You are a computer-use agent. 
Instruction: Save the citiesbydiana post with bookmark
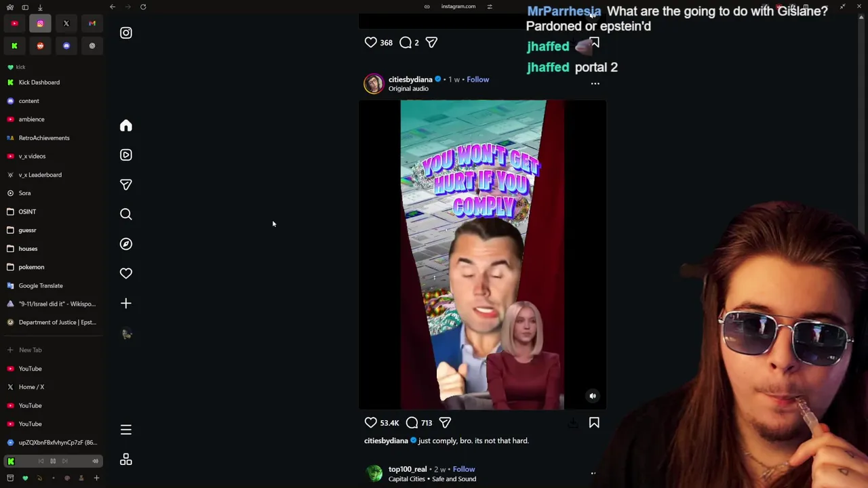(594, 423)
